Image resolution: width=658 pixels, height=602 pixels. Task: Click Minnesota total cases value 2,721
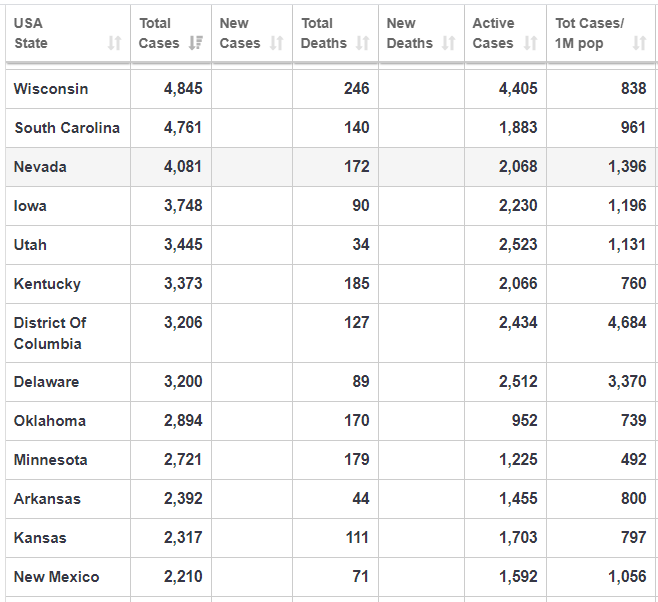pos(183,460)
